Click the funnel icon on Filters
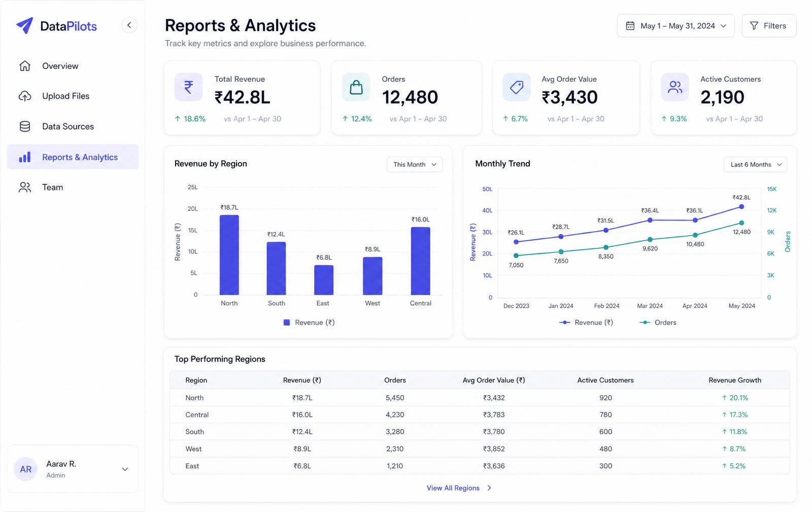Image resolution: width=812 pixels, height=512 pixels. point(754,26)
